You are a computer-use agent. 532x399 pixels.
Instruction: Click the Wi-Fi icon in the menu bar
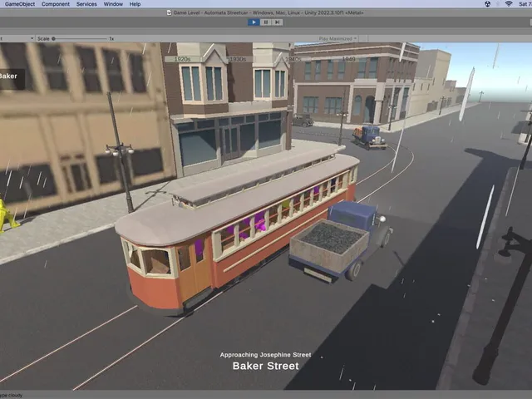coord(508,4)
